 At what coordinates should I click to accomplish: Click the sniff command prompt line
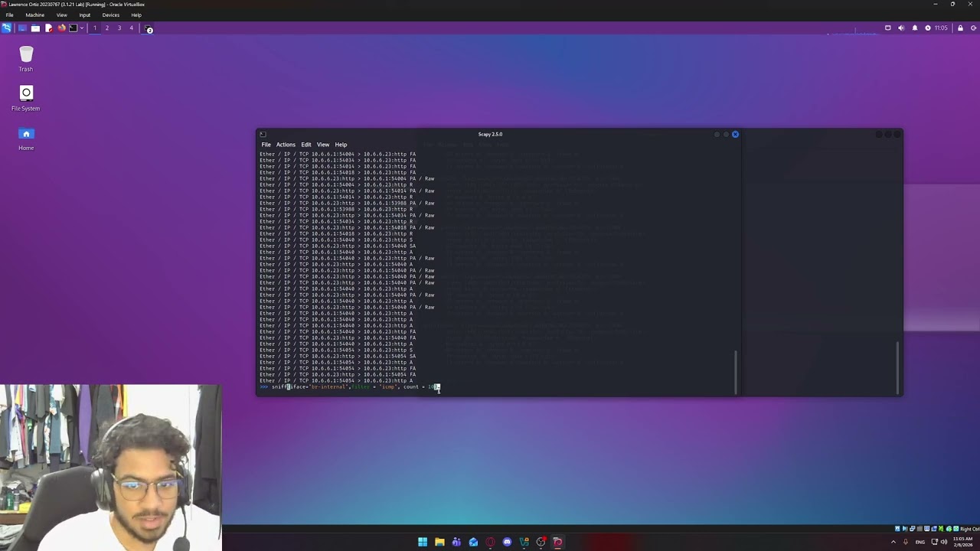click(x=349, y=386)
